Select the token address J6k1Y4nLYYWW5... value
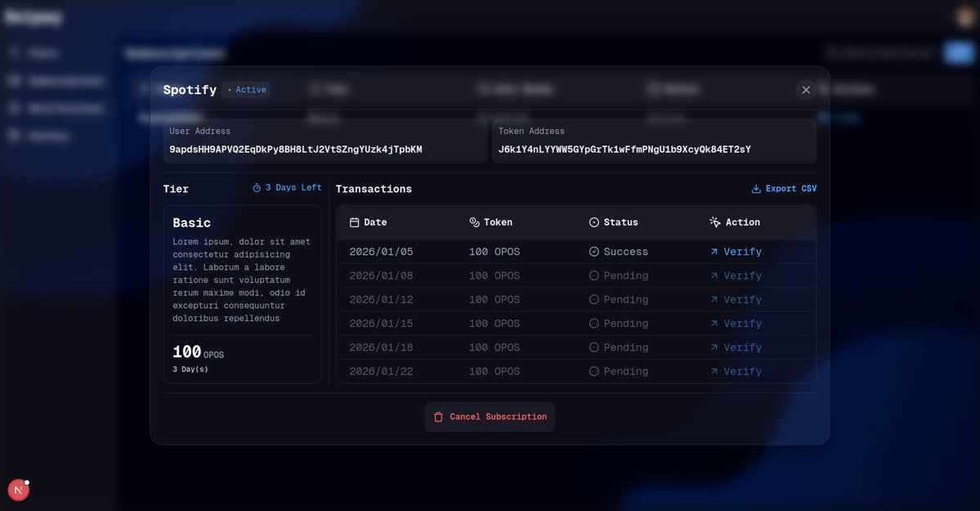The height and width of the screenshot is (511, 980). coord(624,150)
